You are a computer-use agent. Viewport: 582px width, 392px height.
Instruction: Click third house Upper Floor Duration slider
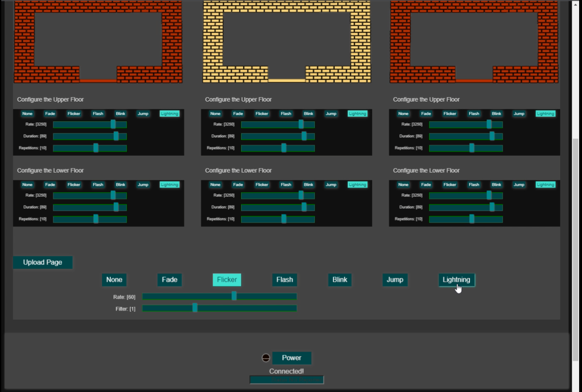coord(466,136)
